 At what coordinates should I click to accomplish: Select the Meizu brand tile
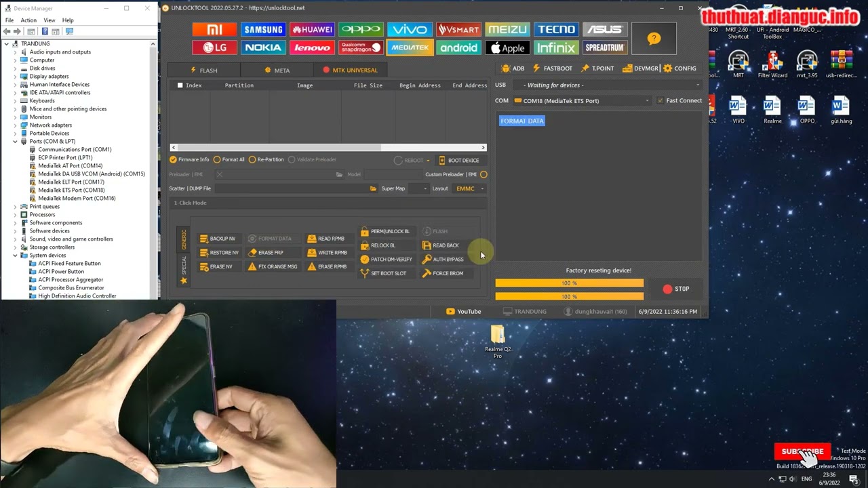coord(507,29)
